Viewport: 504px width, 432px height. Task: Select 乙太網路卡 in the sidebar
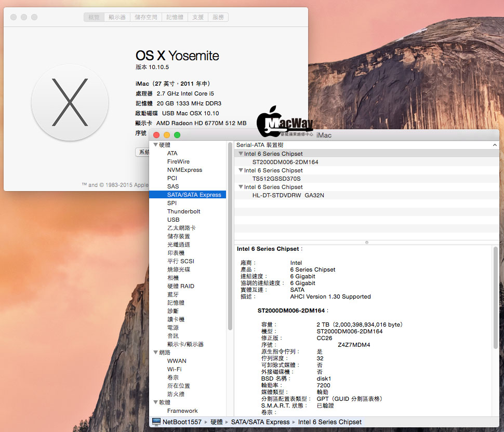[x=181, y=228]
